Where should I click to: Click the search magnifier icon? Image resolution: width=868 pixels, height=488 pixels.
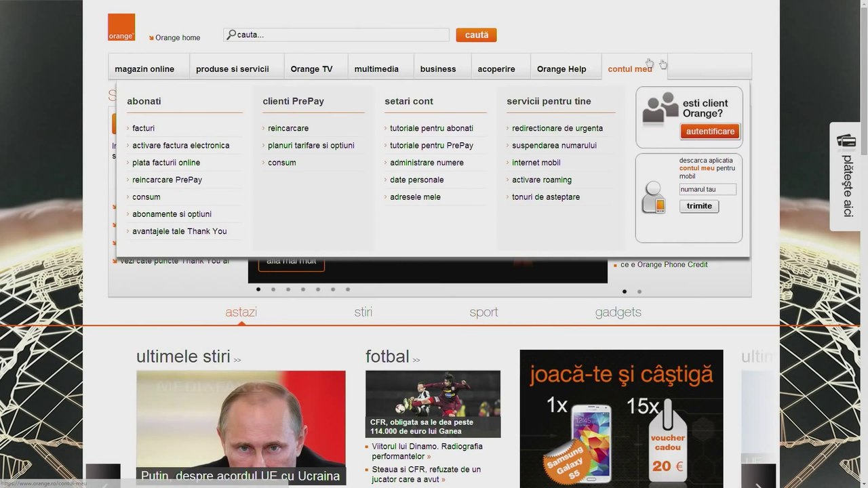[231, 35]
